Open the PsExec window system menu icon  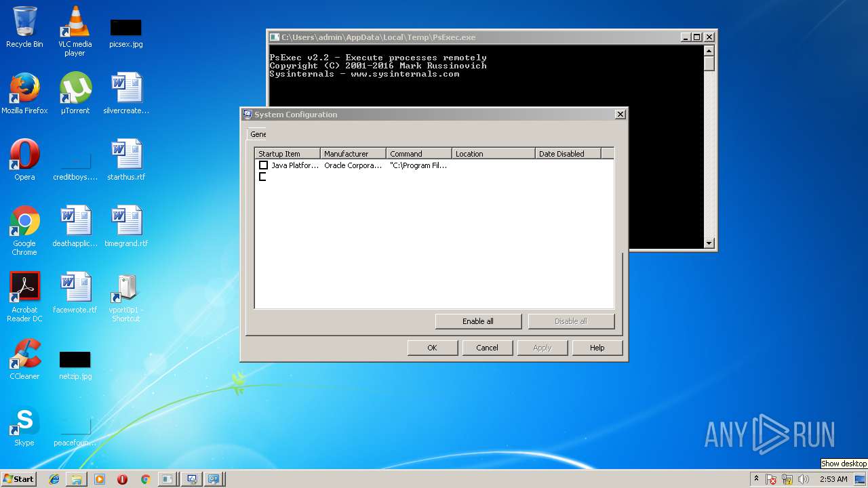click(275, 37)
